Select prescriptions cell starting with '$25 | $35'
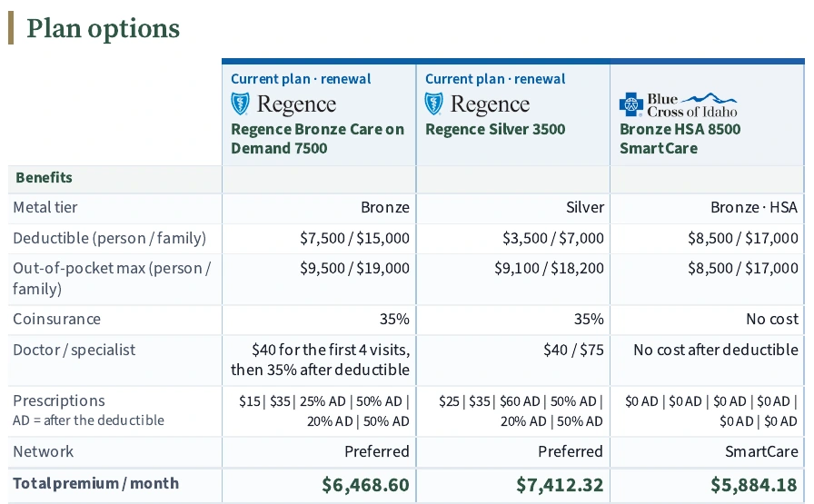Image resolution: width=814 pixels, height=504 pixels. click(521, 411)
